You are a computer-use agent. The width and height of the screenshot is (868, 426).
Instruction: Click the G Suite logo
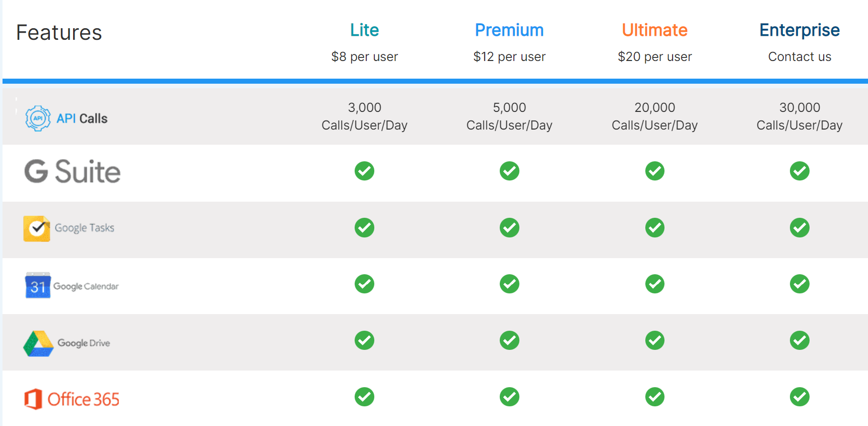(x=73, y=171)
